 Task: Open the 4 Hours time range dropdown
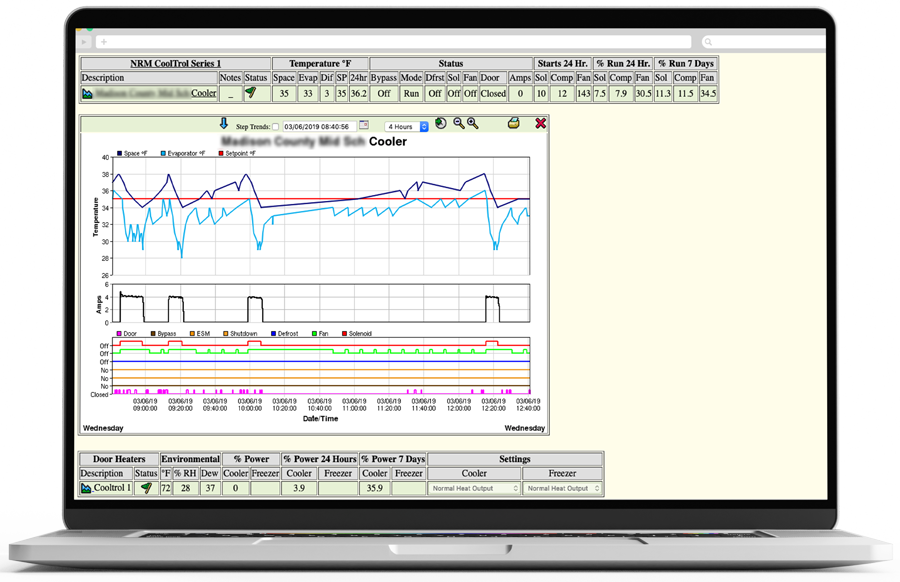(x=407, y=126)
